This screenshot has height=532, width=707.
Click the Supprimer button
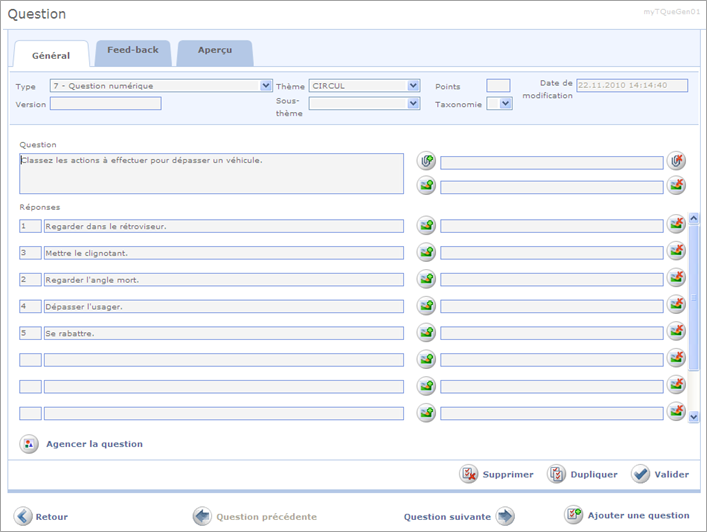point(497,474)
